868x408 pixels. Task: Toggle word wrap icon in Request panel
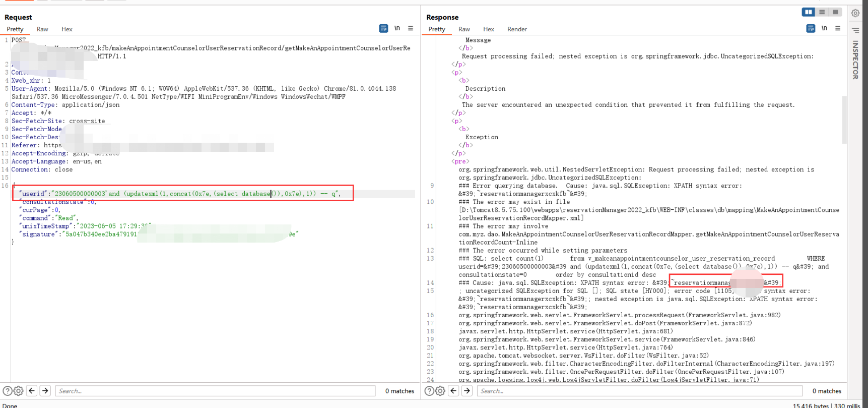tap(383, 28)
